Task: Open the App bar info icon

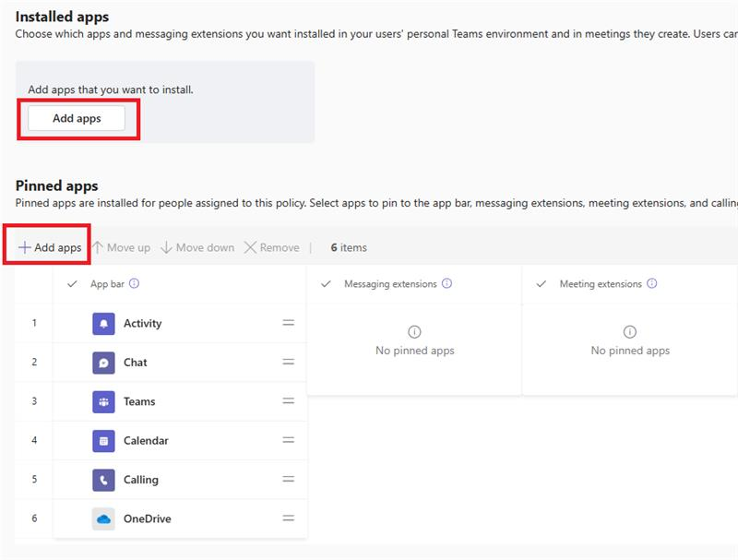Action: pos(134,283)
